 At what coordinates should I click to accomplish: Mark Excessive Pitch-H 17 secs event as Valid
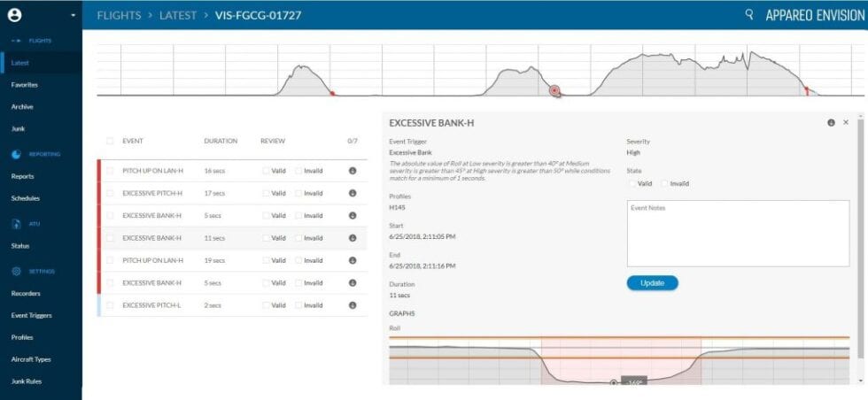[266, 193]
